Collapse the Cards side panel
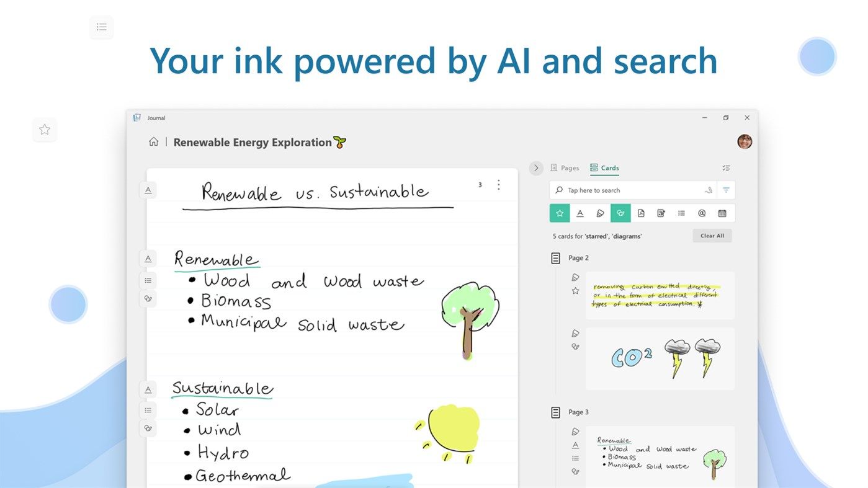Image resolution: width=868 pixels, height=488 pixels. coord(535,167)
